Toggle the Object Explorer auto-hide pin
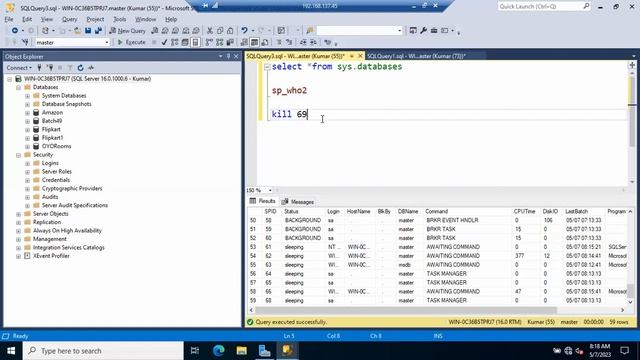Viewport: 640px width, 360px height. tap(228, 56)
